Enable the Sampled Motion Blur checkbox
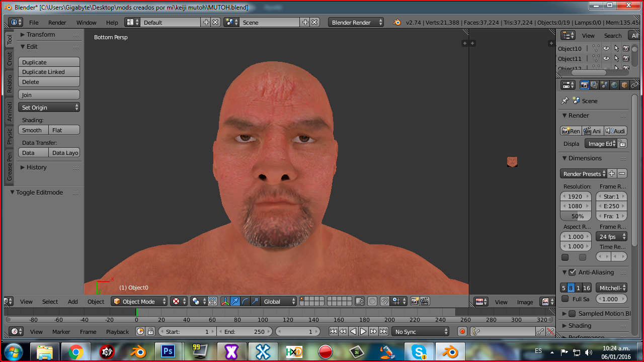Screen dimensions: 644x362 [572, 313]
